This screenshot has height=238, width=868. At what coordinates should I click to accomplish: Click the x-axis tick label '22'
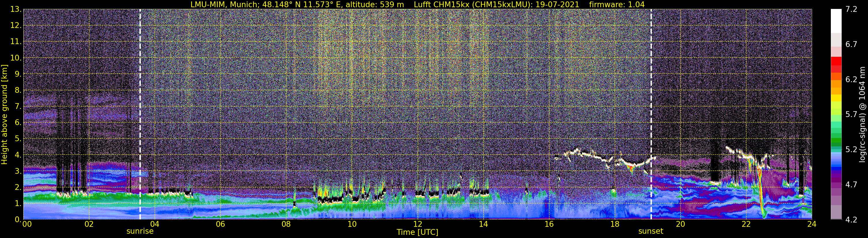pos(746,224)
